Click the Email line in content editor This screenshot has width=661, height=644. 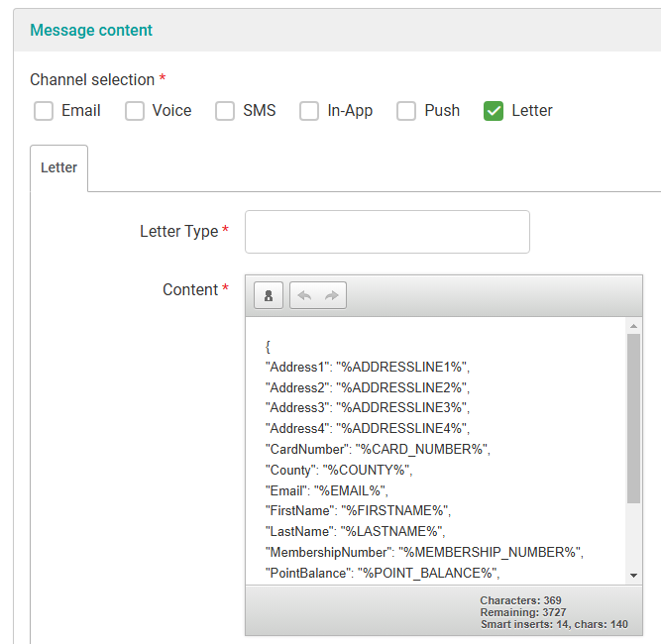[327, 490]
